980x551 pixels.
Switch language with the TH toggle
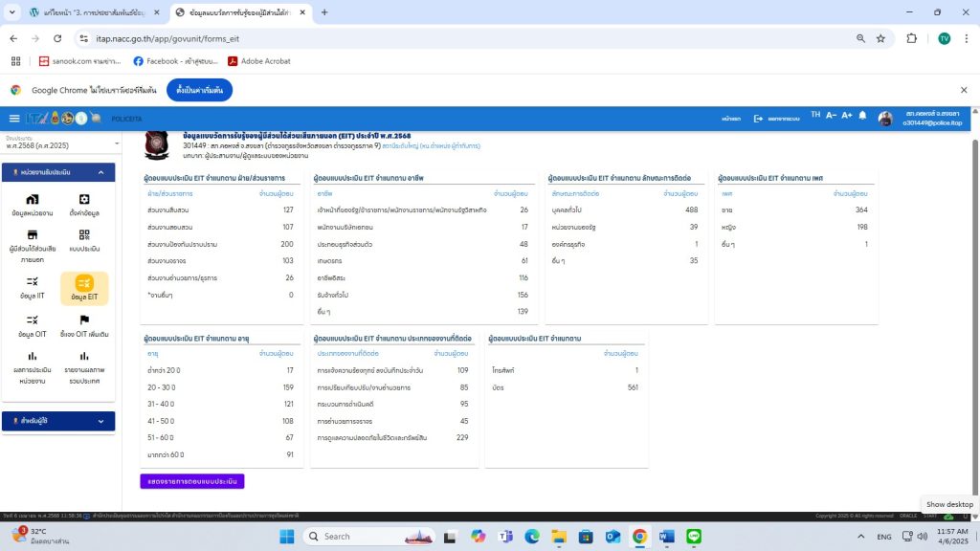pos(815,116)
